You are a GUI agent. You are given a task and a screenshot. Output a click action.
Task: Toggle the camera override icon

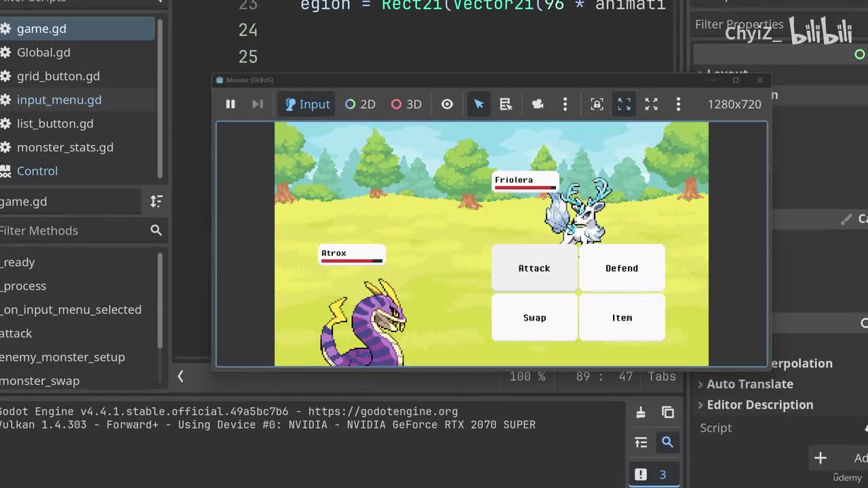[x=538, y=104]
